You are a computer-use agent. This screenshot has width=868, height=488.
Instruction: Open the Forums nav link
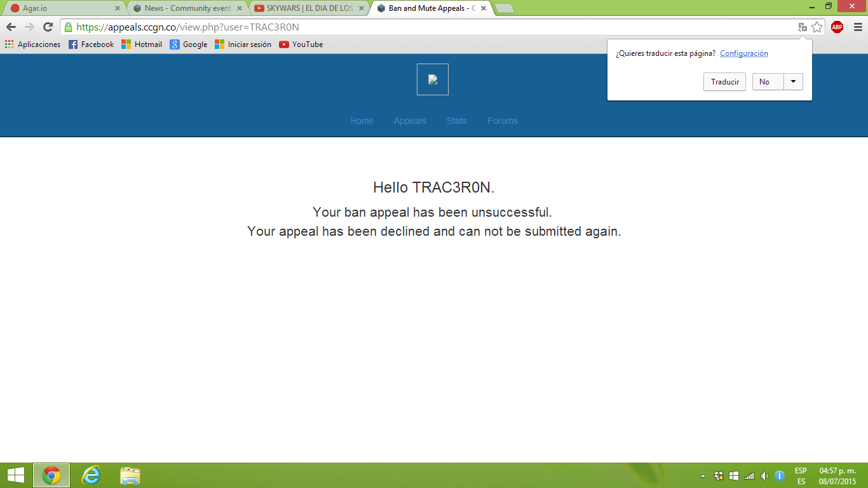(x=503, y=121)
